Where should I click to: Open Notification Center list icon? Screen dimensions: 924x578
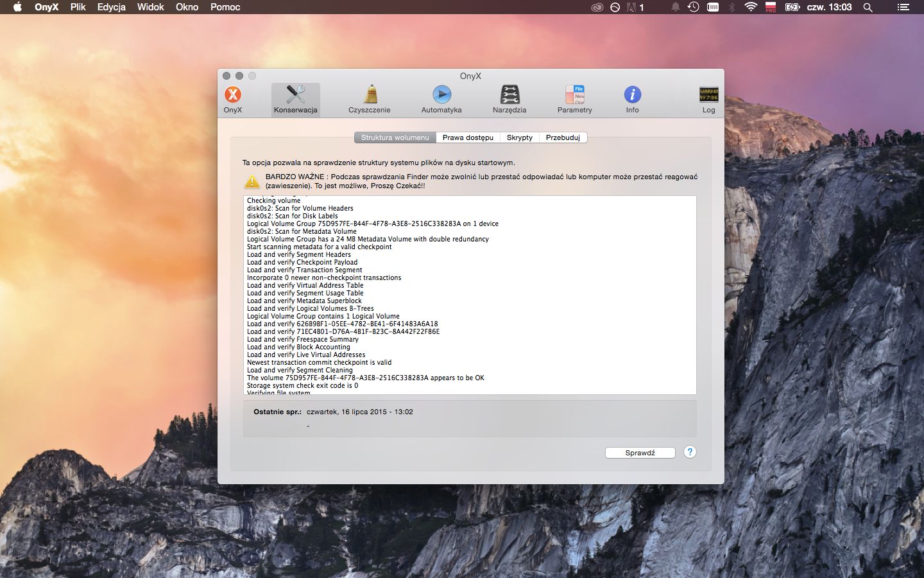(x=903, y=7)
